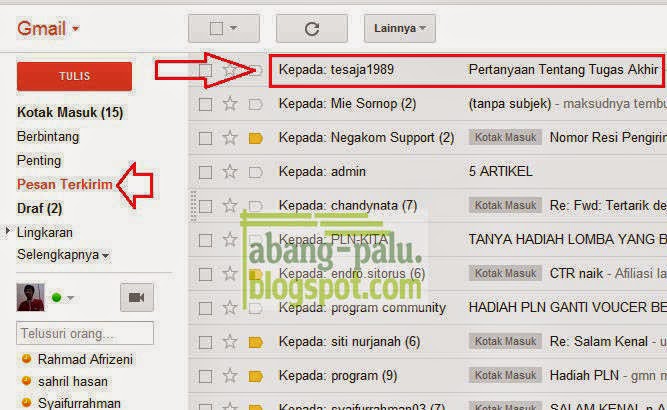Open Hadiah PLN - gmn message
The width and height of the screenshot is (667, 410).
click(608, 376)
